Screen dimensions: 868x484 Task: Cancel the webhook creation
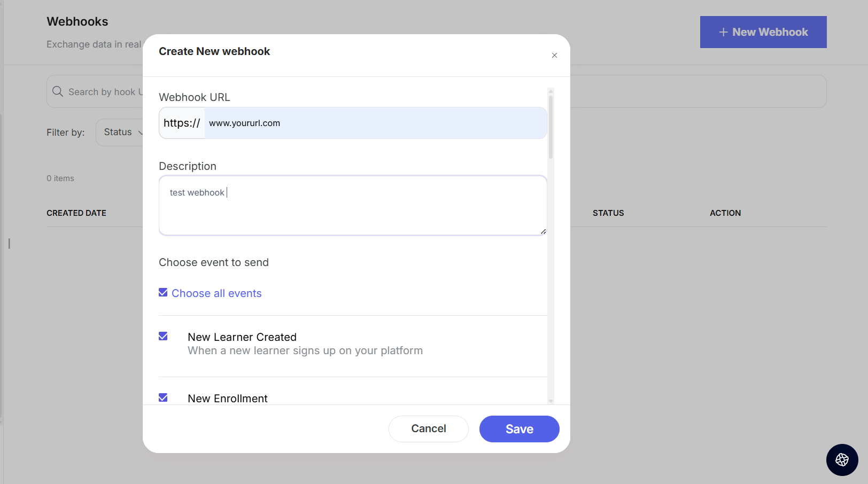(428, 429)
